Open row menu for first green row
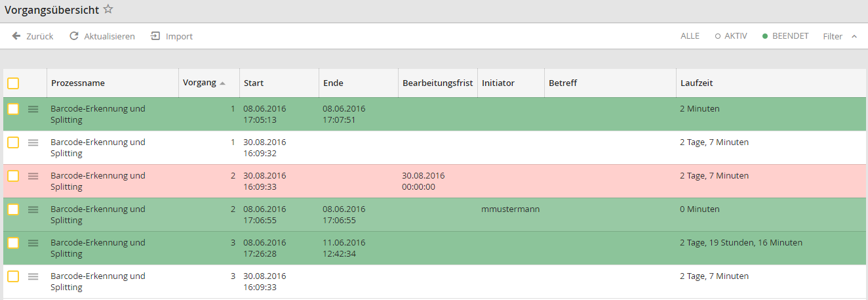Screen dimensions: 868x300 33,109
